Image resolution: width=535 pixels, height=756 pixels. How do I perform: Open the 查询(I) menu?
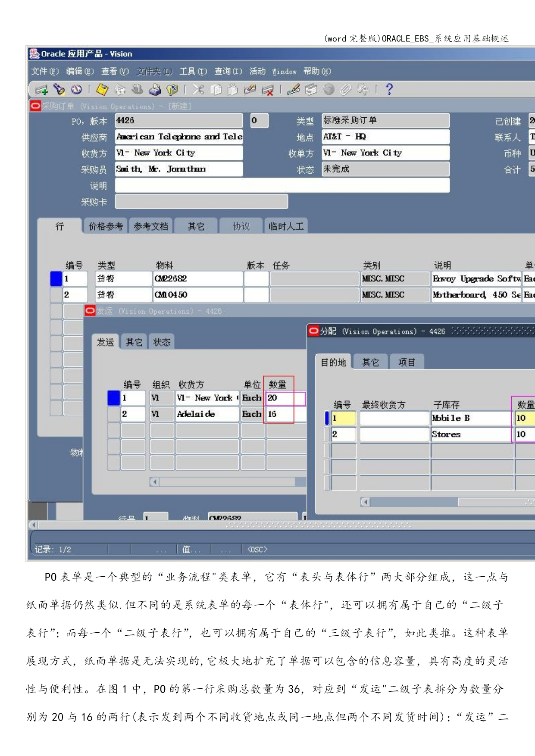[x=228, y=71]
